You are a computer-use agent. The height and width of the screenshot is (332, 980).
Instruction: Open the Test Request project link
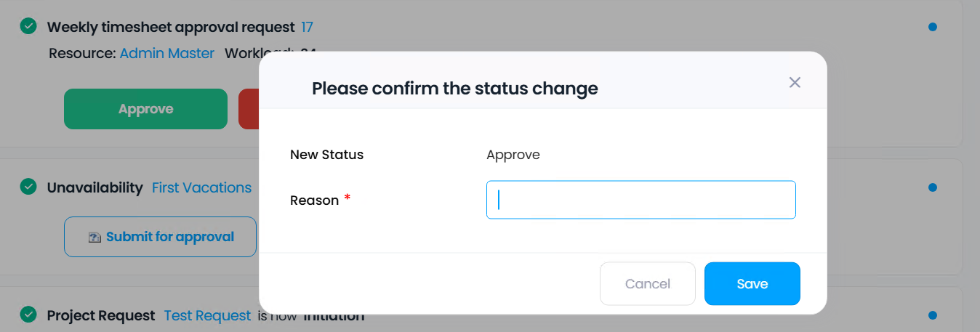click(207, 315)
